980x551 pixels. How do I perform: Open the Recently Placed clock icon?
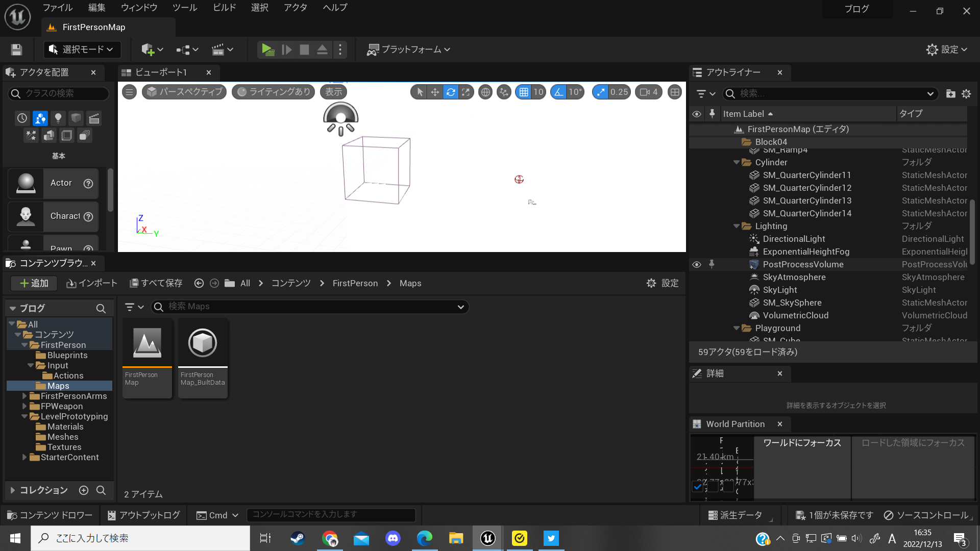[x=22, y=118]
